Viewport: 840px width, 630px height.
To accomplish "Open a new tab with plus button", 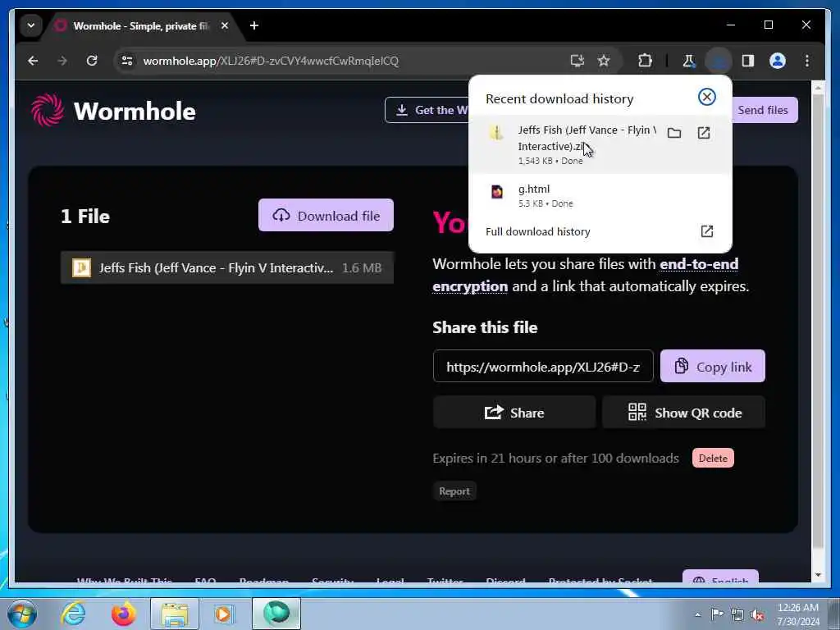I will click(254, 25).
